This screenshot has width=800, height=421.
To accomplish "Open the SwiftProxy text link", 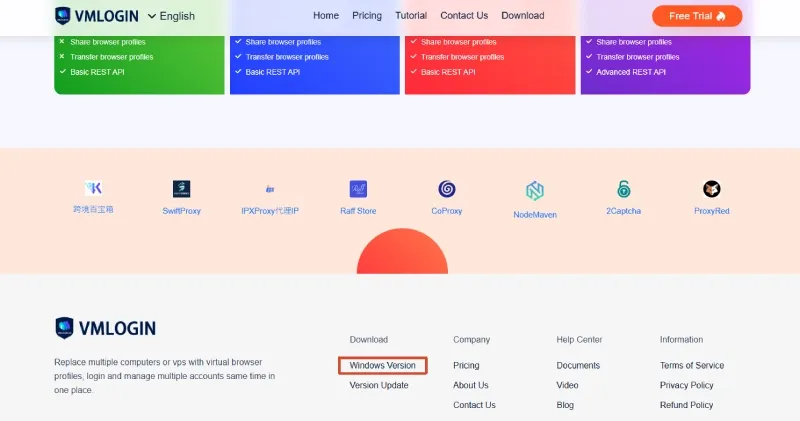I will pyautogui.click(x=182, y=211).
